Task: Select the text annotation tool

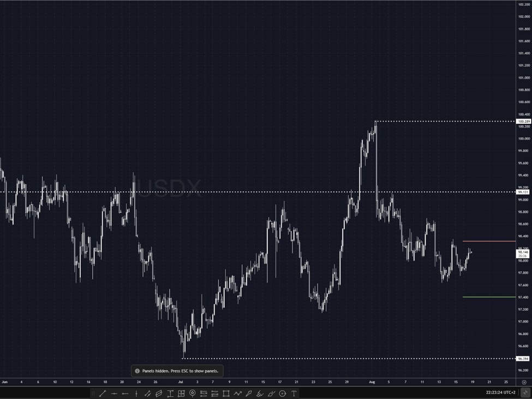Action: (294, 394)
